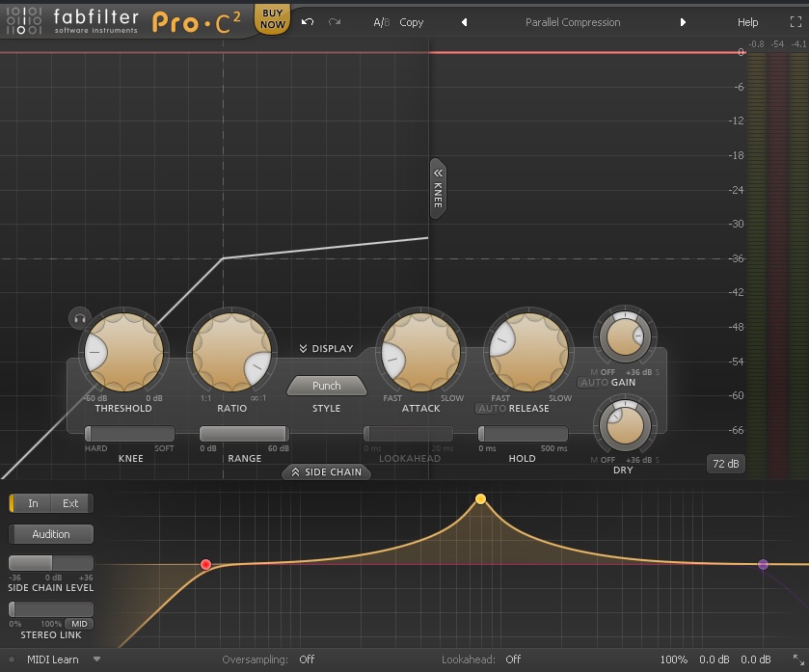The height and width of the screenshot is (672, 809).
Task: Adjust the Stereo Link slider
Action: coord(51,609)
